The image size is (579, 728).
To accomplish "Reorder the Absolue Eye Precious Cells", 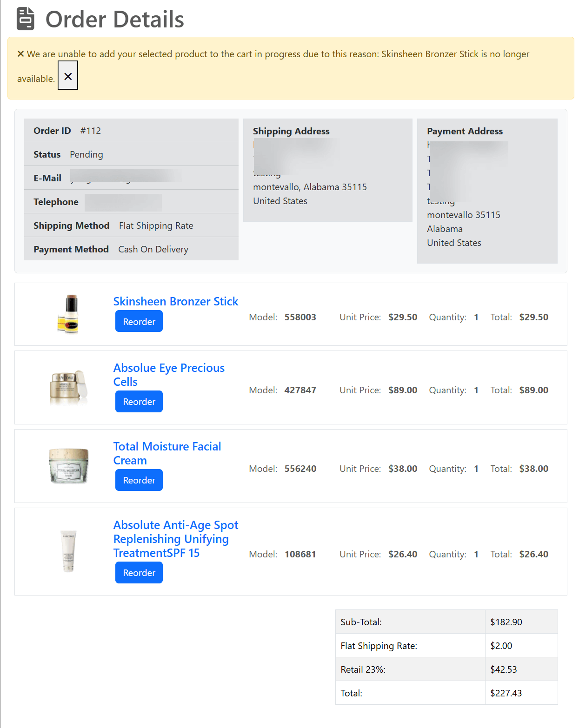I will [139, 402].
